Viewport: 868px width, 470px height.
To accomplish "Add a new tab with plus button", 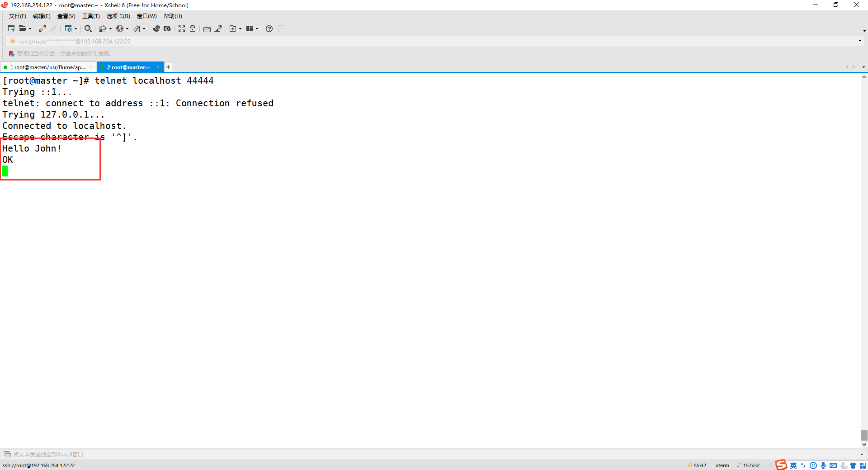I will pyautogui.click(x=168, y=67).
